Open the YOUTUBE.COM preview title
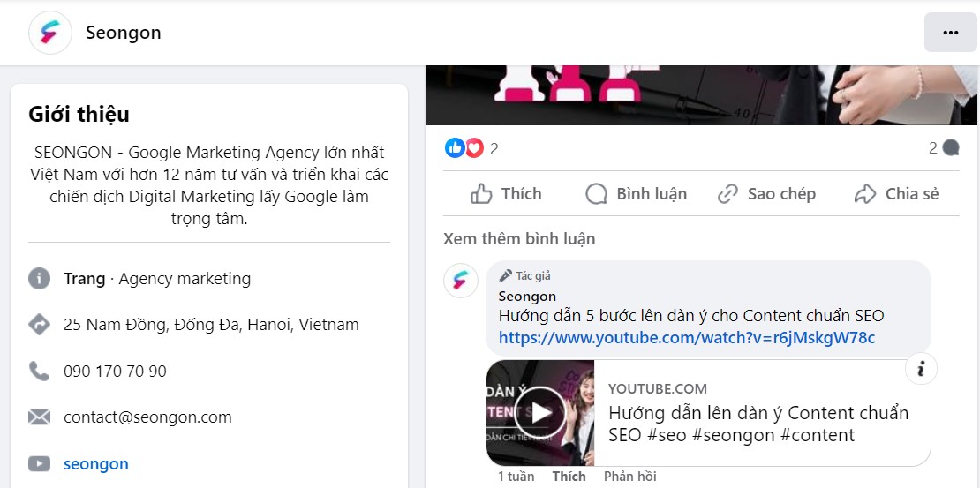The image size is (980, 488). [x=758, y=424]
